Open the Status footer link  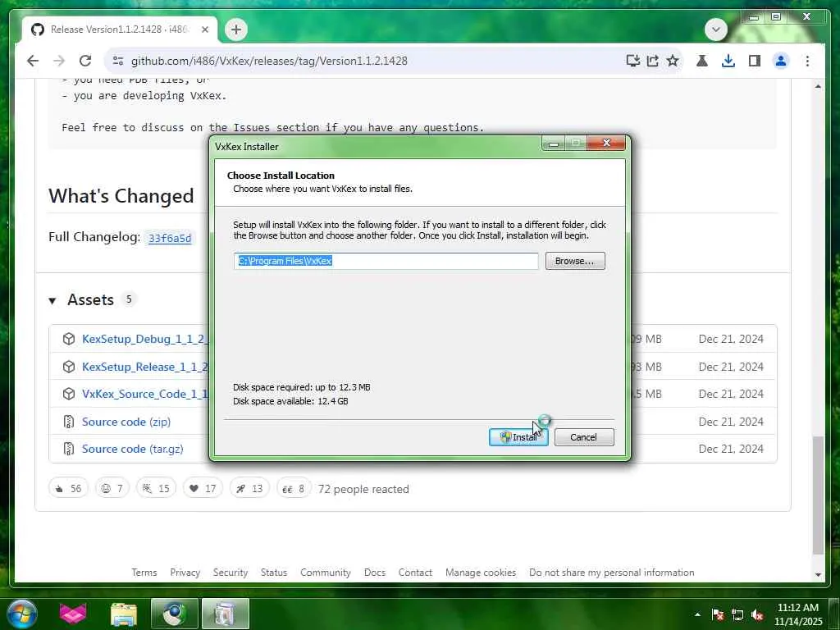tap(274, 573)
